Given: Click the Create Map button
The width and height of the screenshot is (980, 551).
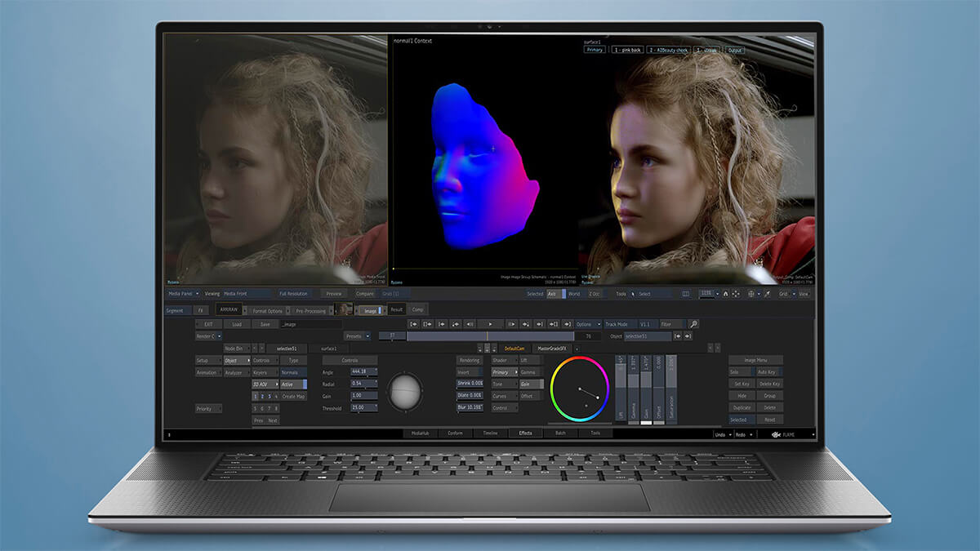Looking at the screenshot, I should click(293, 396).
